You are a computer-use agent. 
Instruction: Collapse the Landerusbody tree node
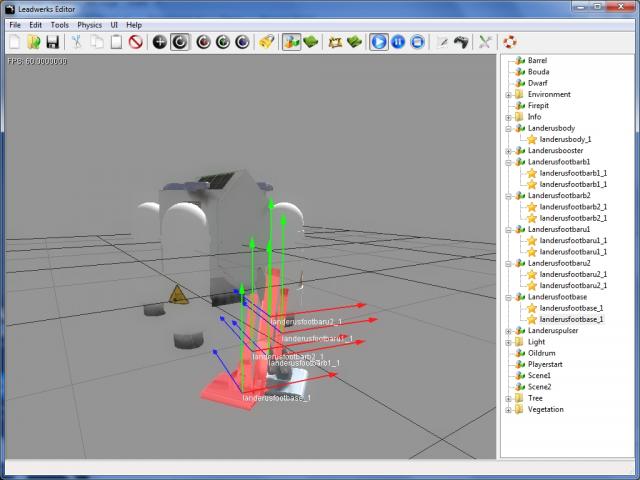pos(508,128)
